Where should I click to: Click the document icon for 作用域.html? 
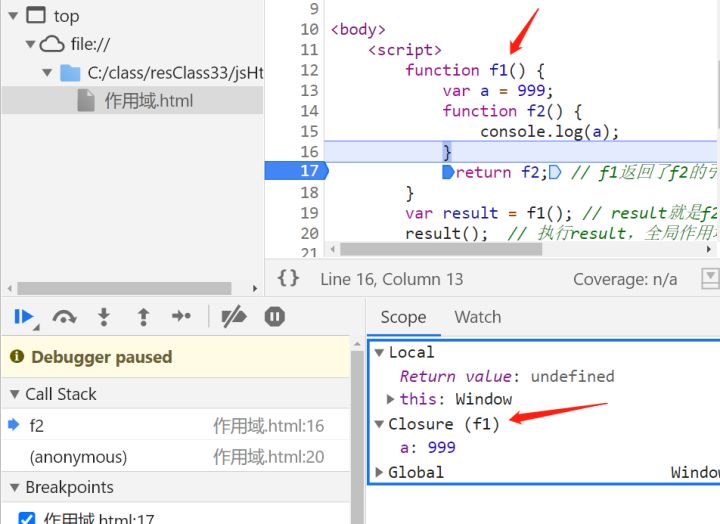[x=86, y=100]
